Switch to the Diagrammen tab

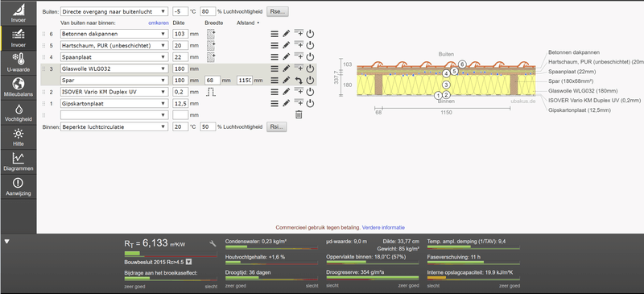(18, 162)
